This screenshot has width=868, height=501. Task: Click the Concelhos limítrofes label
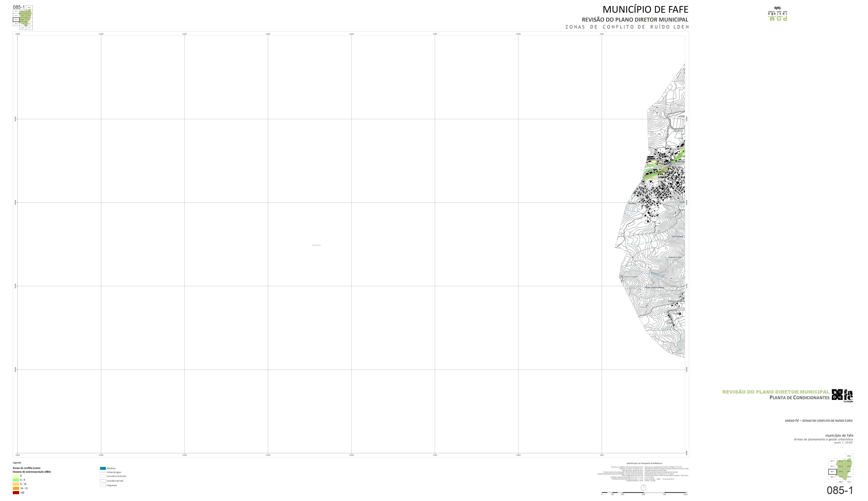coord(117,476)
